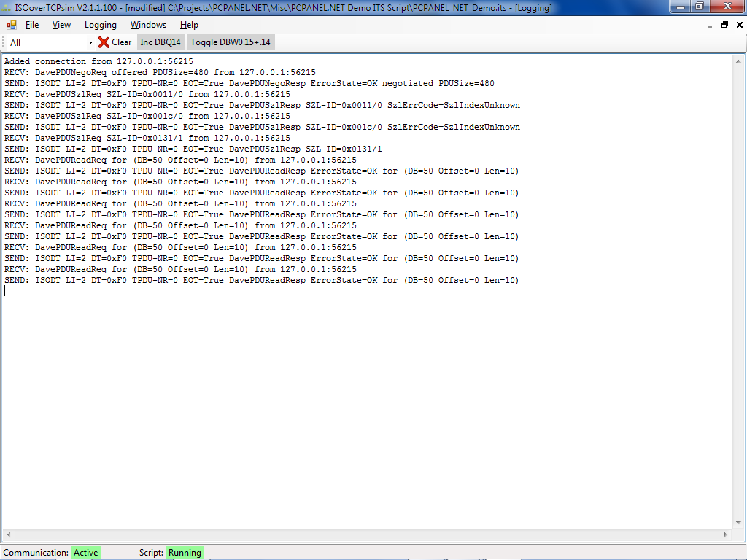The height and width of the screenshot is (560, 747).
Task: Open the File menu
Action: point(32,25)
